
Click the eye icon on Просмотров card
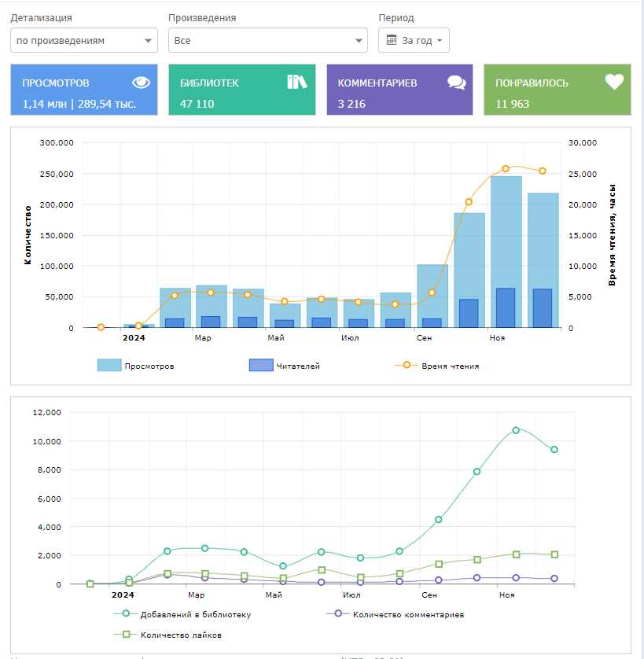141,83
